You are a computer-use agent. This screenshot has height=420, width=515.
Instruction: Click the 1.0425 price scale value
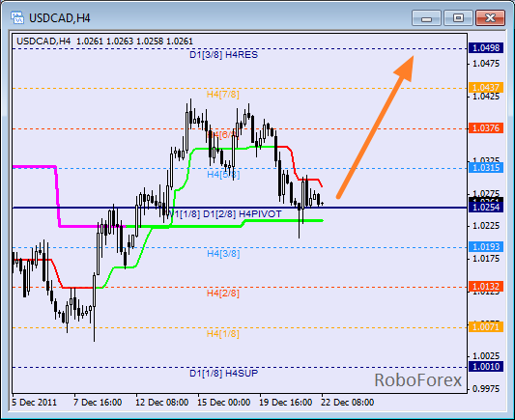point(486,97)
